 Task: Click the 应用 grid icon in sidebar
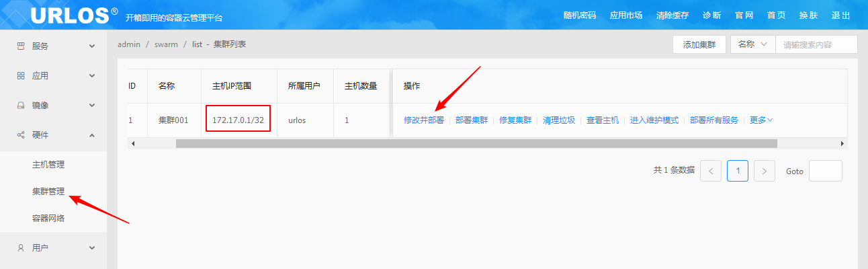(20, 76)
